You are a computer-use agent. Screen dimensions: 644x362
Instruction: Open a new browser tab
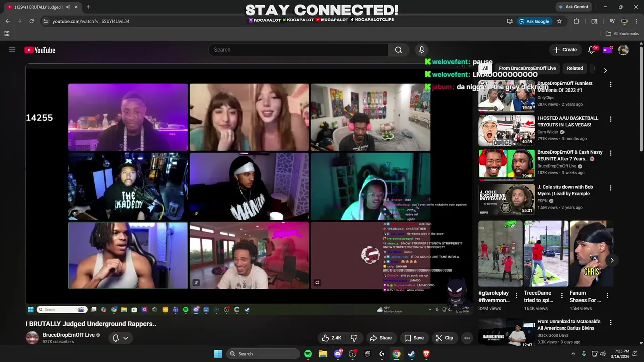[x=89, y=7]
